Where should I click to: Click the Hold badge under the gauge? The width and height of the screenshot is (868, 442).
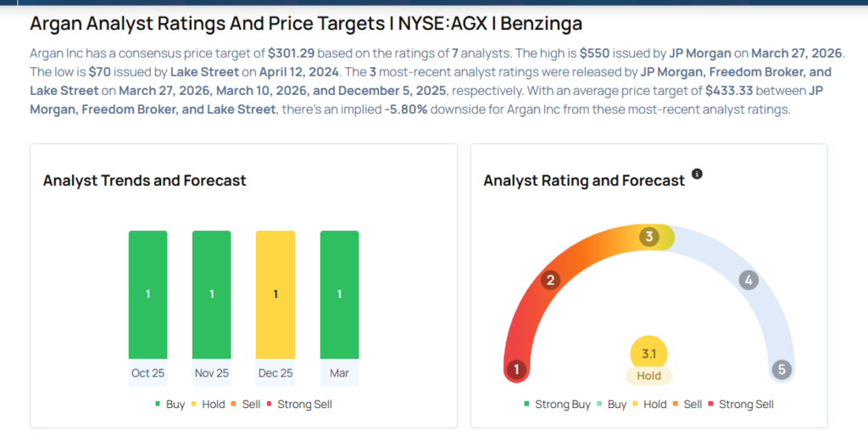[x=649, y=376]
